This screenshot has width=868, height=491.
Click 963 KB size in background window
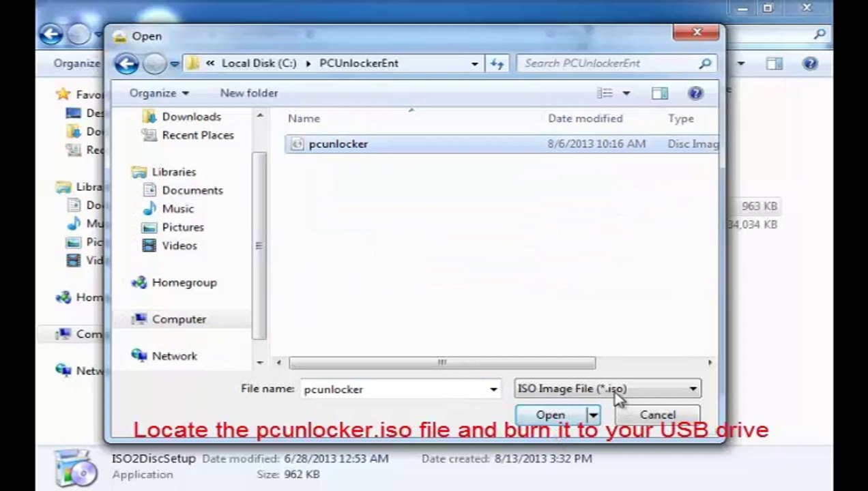click(759, 206)
